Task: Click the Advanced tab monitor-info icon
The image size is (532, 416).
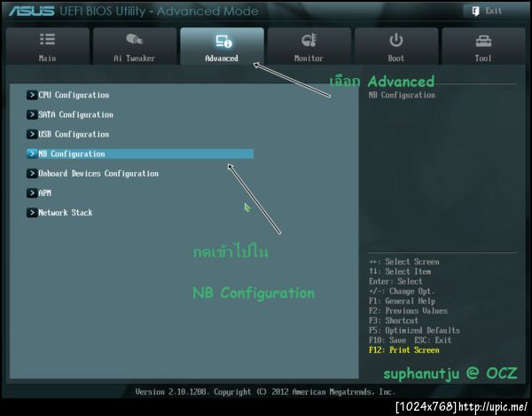Action: point(223,41)
